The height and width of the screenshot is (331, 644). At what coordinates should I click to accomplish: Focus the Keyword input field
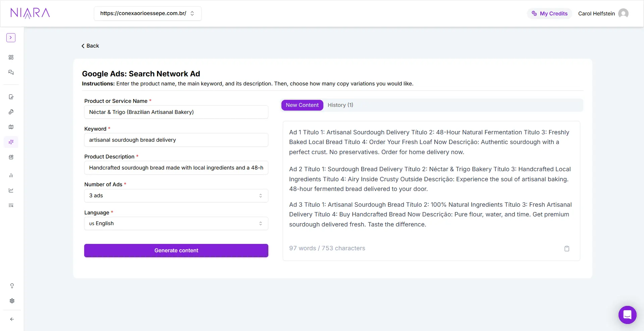click(x=176, y=140)
